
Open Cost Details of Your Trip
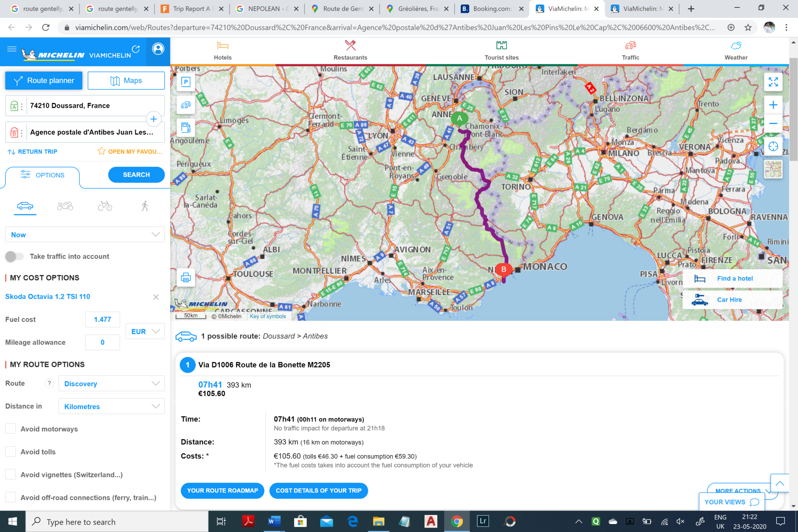coord(318,490)
